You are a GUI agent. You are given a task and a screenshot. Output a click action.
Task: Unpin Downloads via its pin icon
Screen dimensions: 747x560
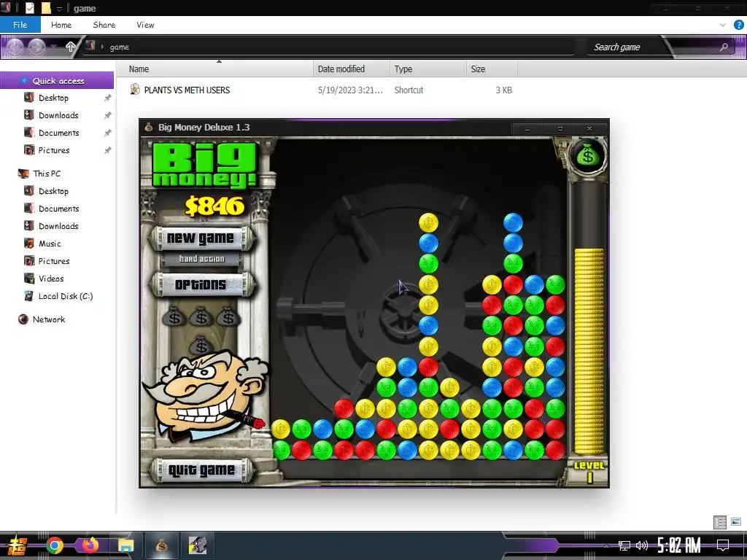(x=108, y=115)
